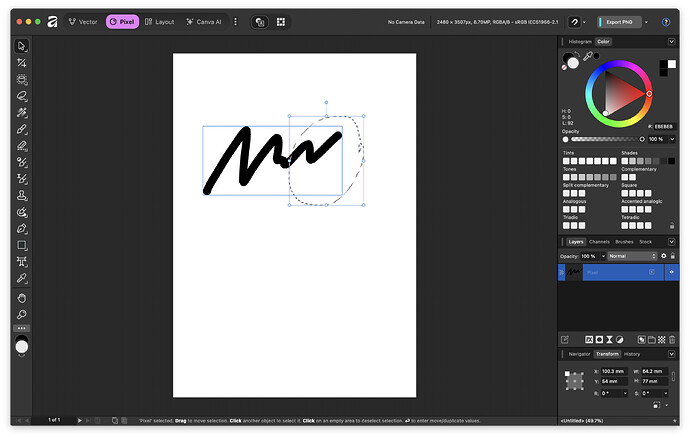Select the Rectangle shape tool
Screen dimensions: 690x437
click(x=22, y=245)
